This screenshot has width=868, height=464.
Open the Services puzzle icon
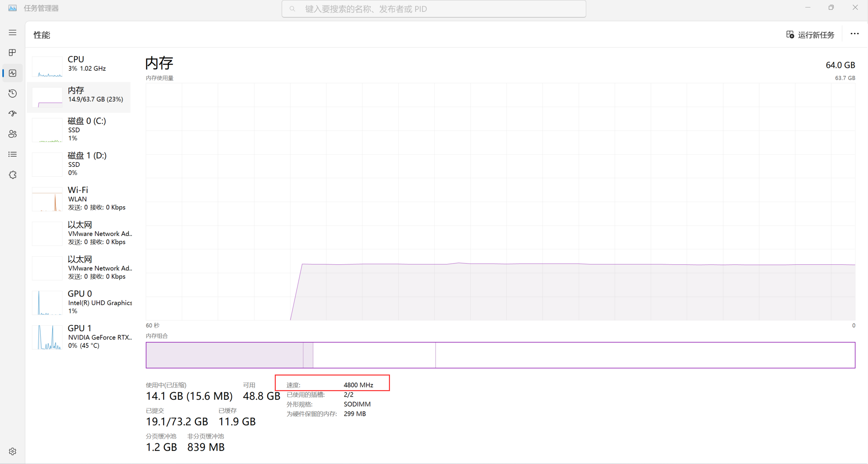click(13, 175)
